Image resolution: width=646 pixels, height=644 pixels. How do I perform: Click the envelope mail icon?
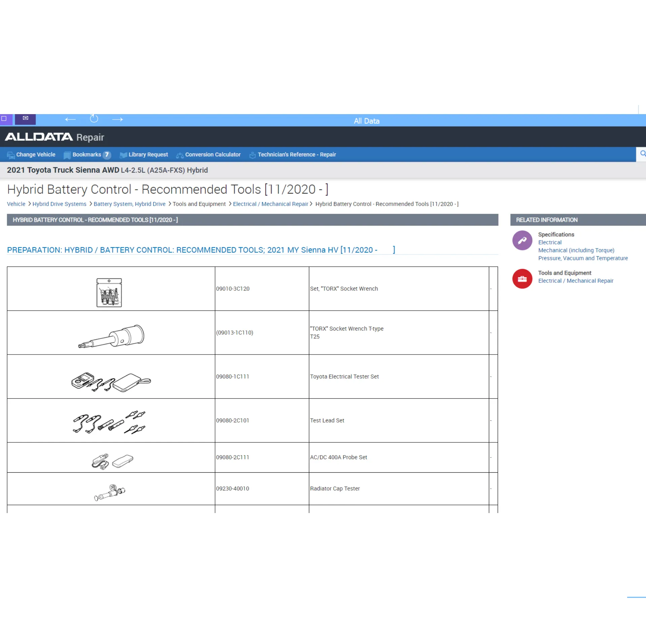(25, 118)
